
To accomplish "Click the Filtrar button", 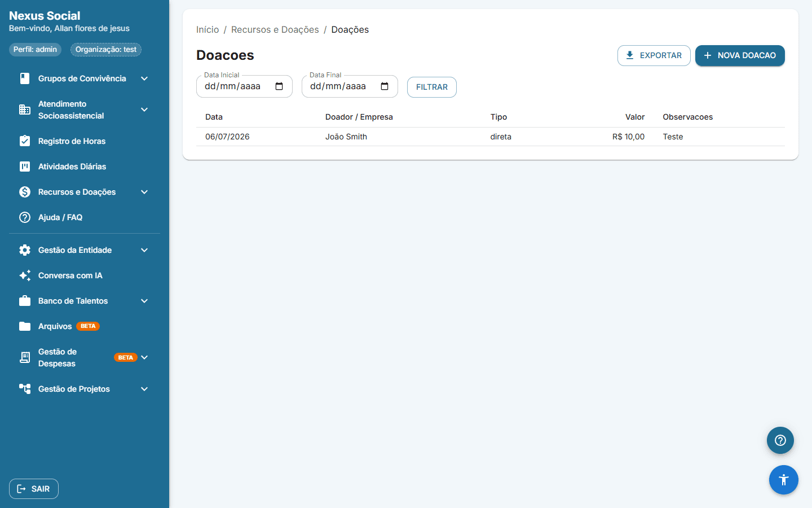I will tap(432, 87).
